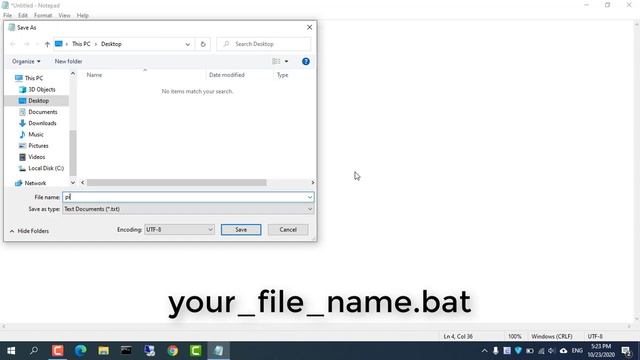The height and width of the screenshot is (360, 640).
Task: Click the 100% zoom status entry
Action: tap(515, 336)
